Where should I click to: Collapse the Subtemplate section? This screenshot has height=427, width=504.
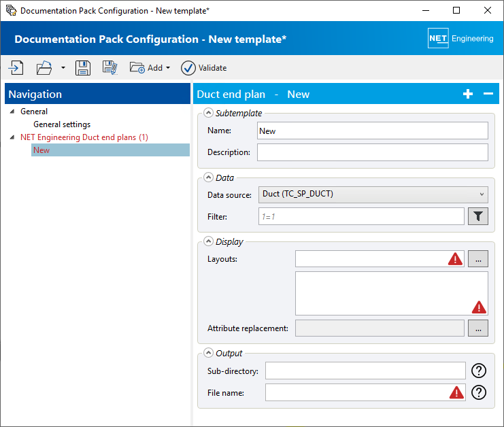click(x=208, y=113)
